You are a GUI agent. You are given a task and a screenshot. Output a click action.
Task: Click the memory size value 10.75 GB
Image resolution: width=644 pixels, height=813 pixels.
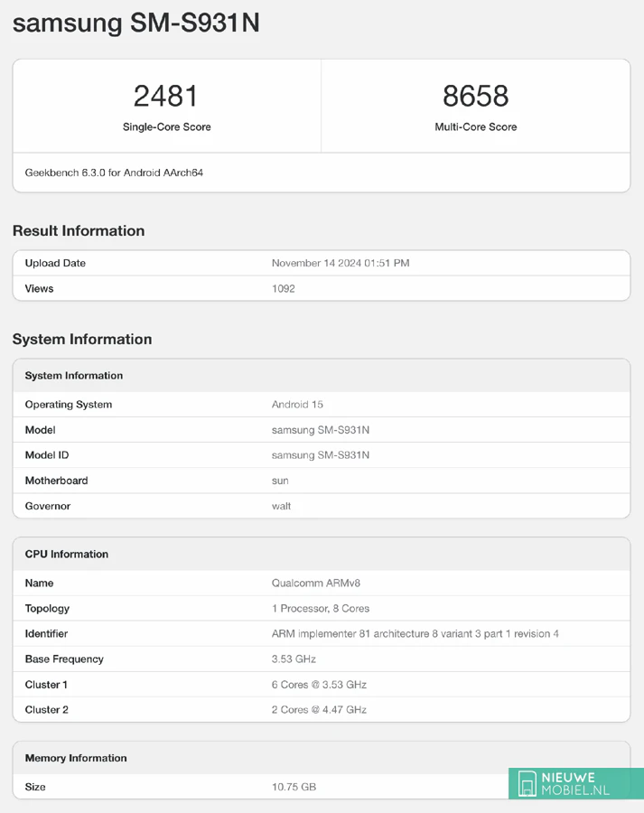(x=294, y=788)
